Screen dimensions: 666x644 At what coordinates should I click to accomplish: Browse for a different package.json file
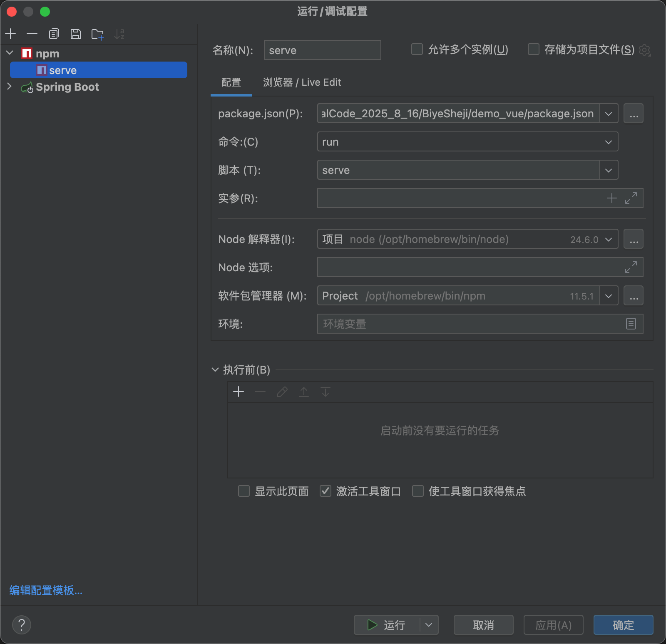point(633,113)
